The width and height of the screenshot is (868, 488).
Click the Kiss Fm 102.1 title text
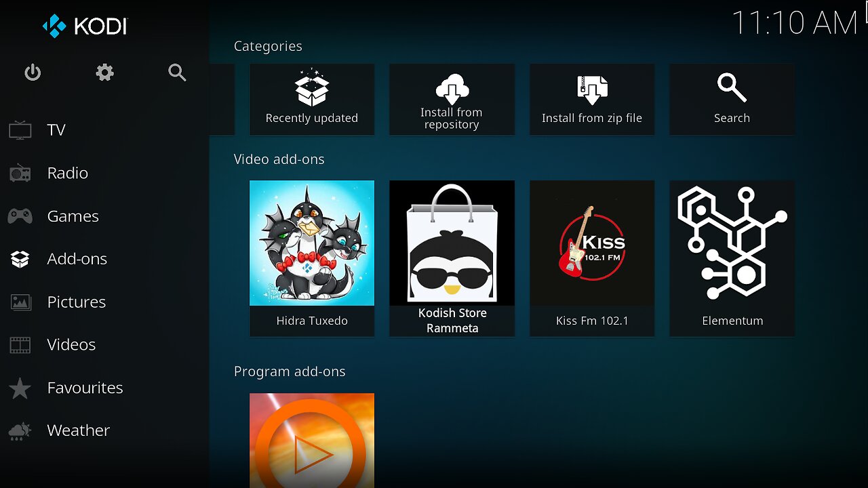(x=592, y=321)
